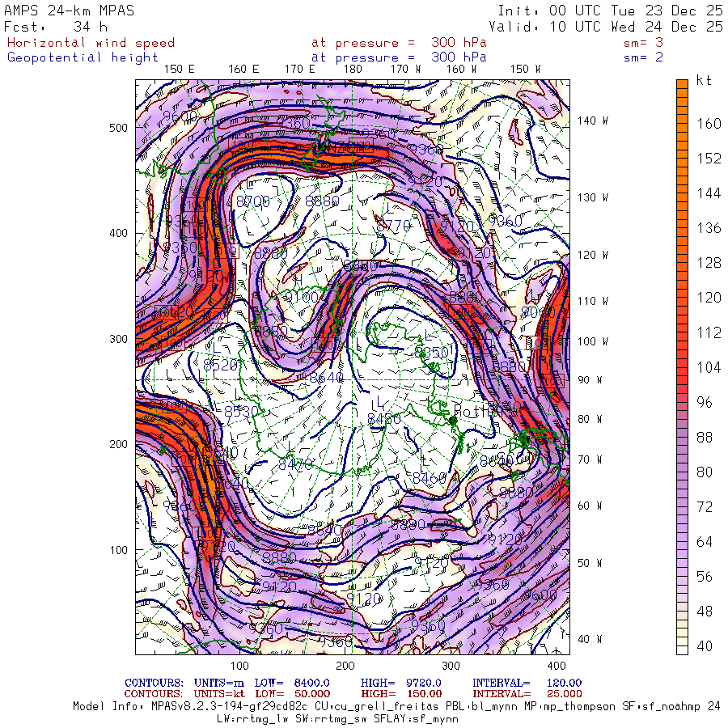
Task: Click the "100 W" longitude label
Action: pyautogui.click(x=592, y=341)
